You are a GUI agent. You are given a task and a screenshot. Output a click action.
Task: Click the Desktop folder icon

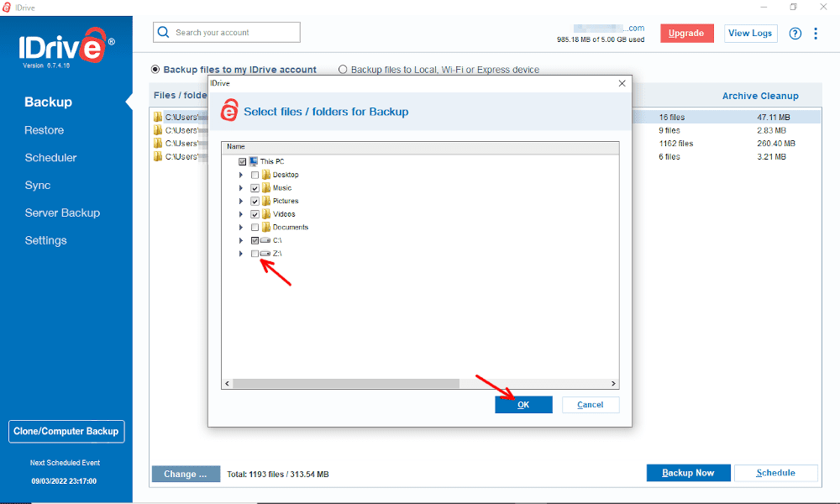[x=266, y=175]
